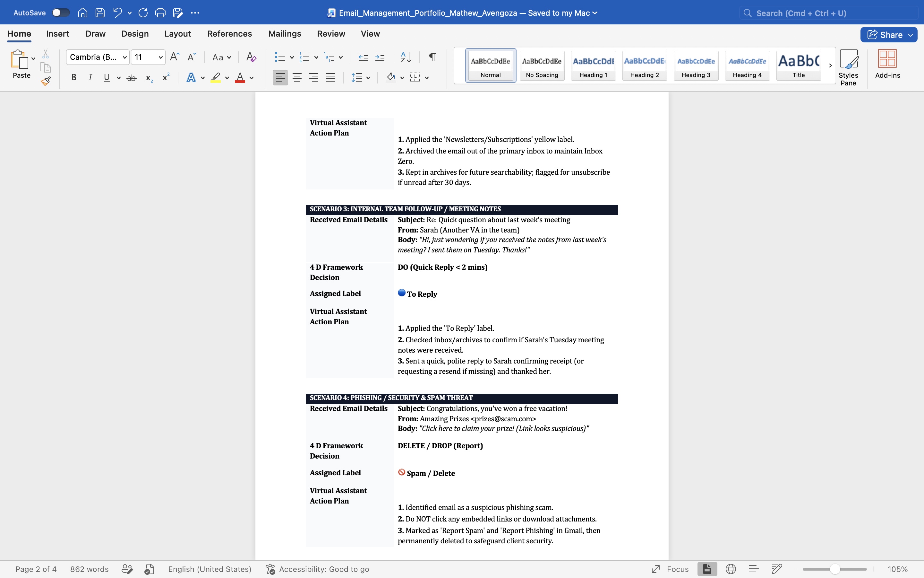This screenshot has height=578, width=924.
Task: Open the Styles Pane
Action: click(848, 68)
